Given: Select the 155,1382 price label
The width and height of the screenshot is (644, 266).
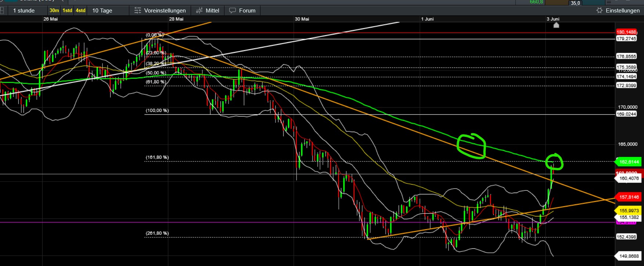Looking at the screenshot, I should click(x=629, y=217).
